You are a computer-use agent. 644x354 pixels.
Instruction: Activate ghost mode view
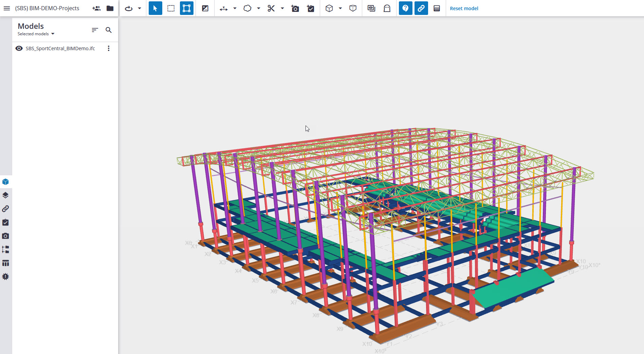[x=387, y=8]
